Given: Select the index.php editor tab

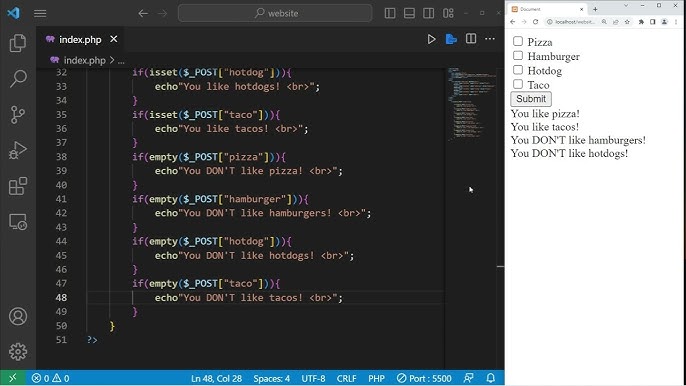Looking at the screenshot, I should 81,39.
